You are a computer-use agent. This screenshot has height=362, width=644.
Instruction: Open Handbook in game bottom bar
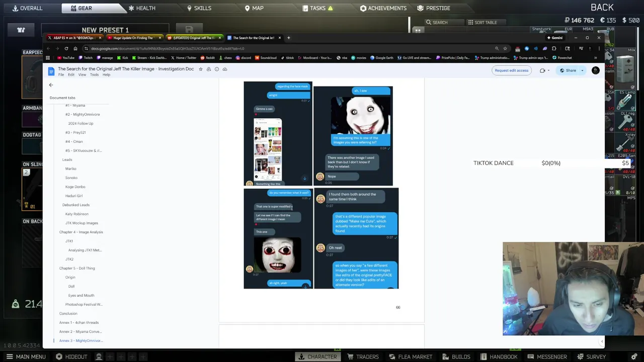click(499, 356)
